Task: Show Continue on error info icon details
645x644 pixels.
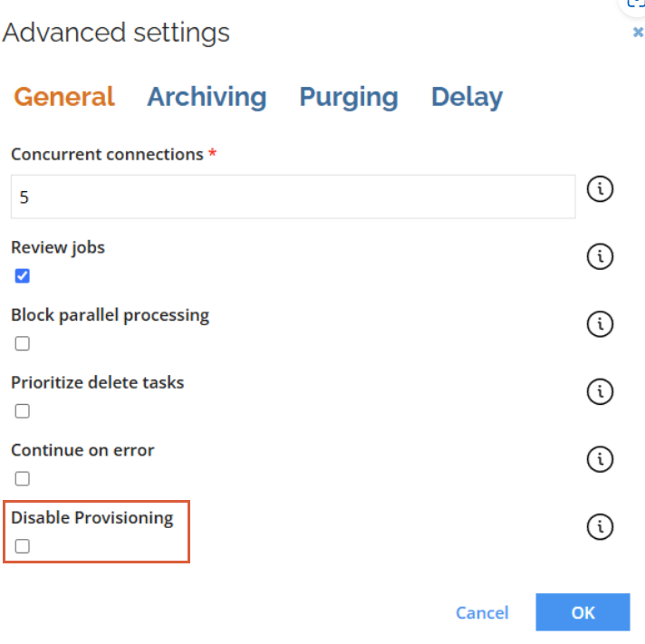Action: tap(600, 459)
